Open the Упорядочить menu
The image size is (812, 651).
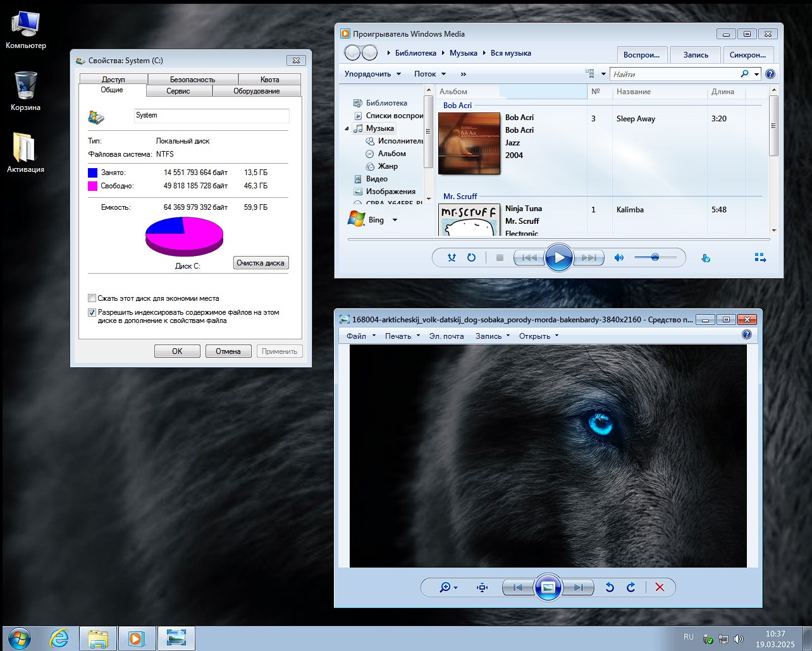[372, 74]
